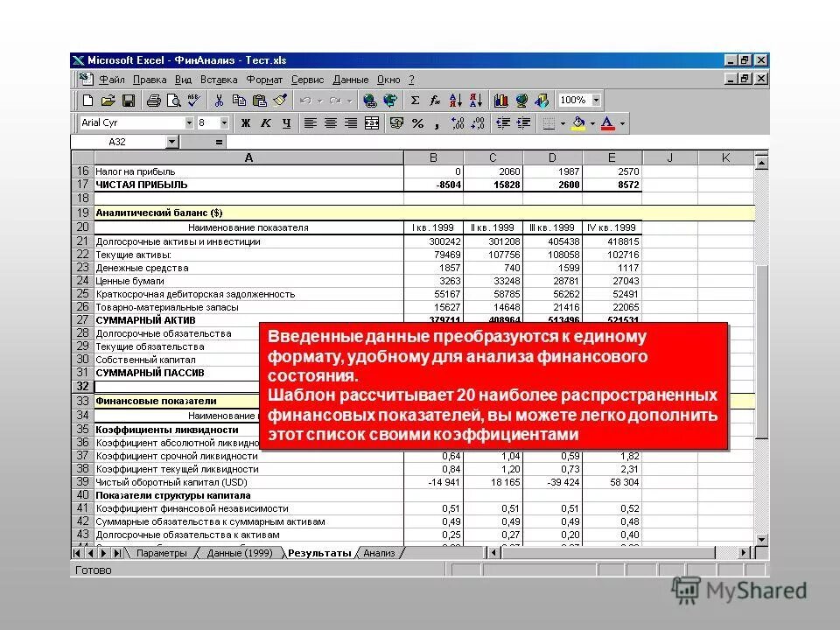This screenshot has width=840, height=630.
Task: Apply the Currency style icon
Action: pyautogui.click(x=397, y=123)
